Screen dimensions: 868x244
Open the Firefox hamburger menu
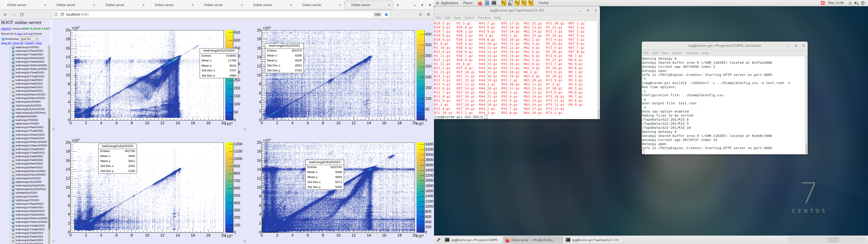pyautogui.click(x=429, y=14)
